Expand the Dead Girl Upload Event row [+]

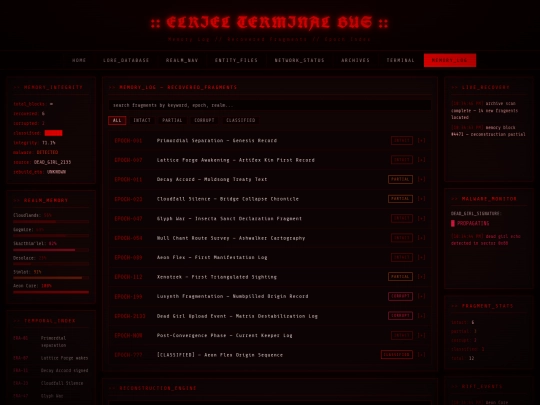point(421,315)
